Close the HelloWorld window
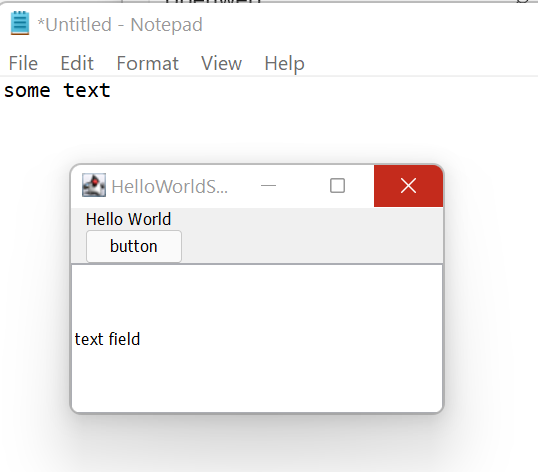 click(x=408, y=186)
